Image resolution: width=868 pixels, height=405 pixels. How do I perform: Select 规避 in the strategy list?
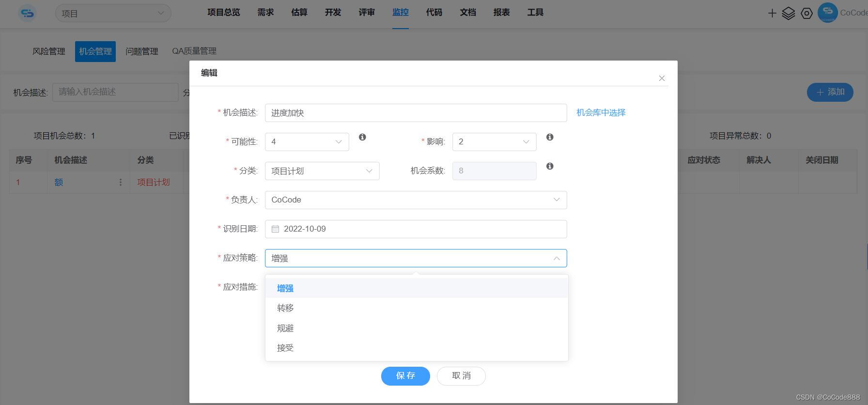tap(417, 328)
